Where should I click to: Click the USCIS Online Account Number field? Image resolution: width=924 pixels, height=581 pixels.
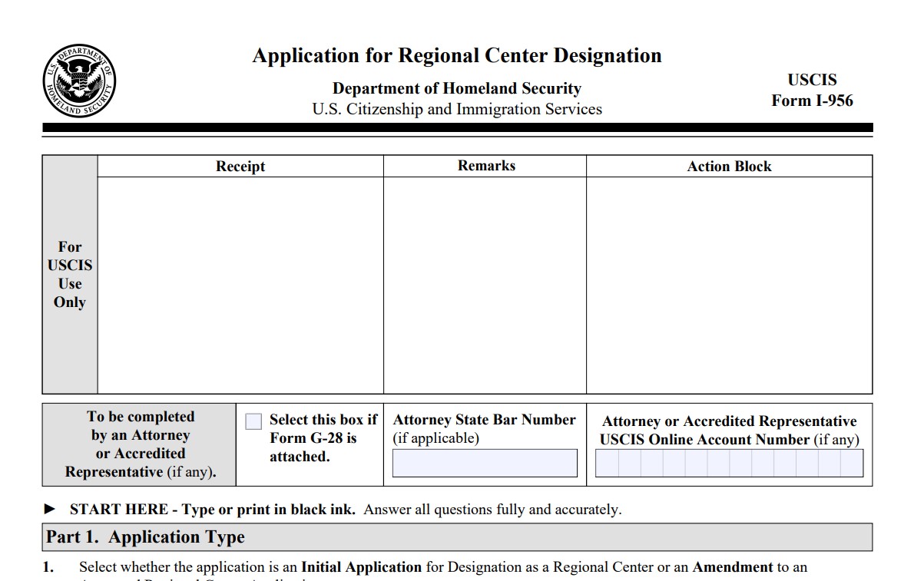(729, 464)
